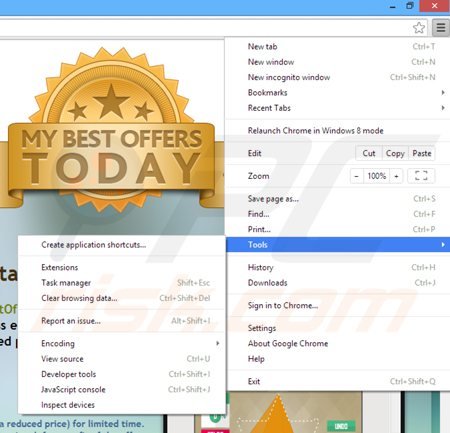Open Chrome Settings
450x433 pixels.
(338, 328)
